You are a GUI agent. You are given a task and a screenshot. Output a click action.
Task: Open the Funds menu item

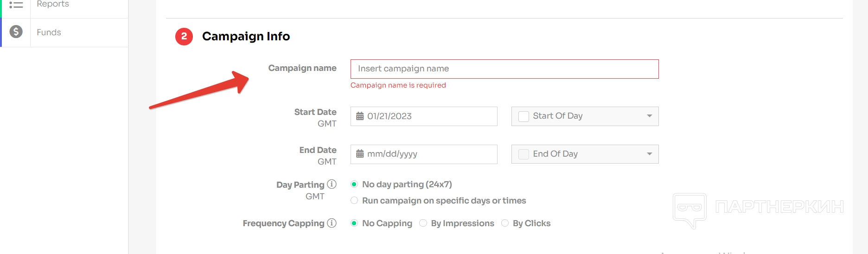49,32
